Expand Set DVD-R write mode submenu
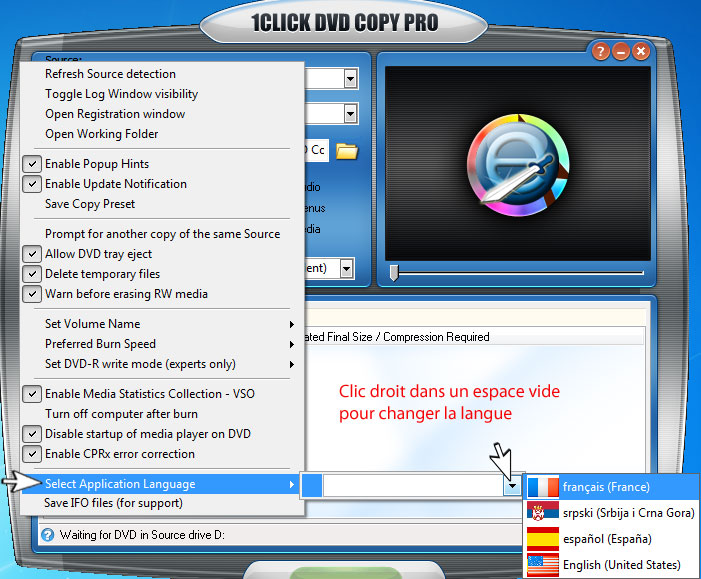Image resolution: width=701 pixels, height=579 pixels. click(162, 364)
